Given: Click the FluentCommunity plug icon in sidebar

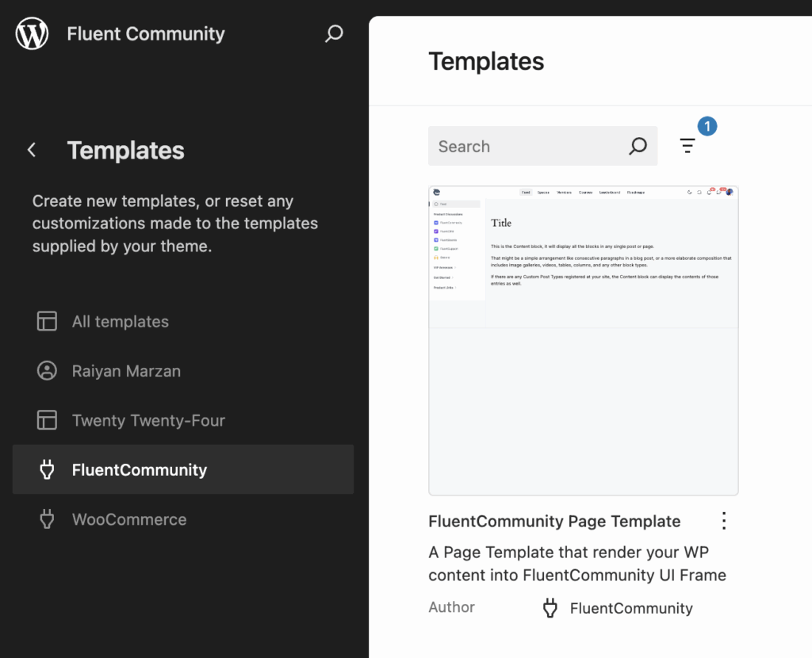Looking at the screenshot, I should coord(47,469).
